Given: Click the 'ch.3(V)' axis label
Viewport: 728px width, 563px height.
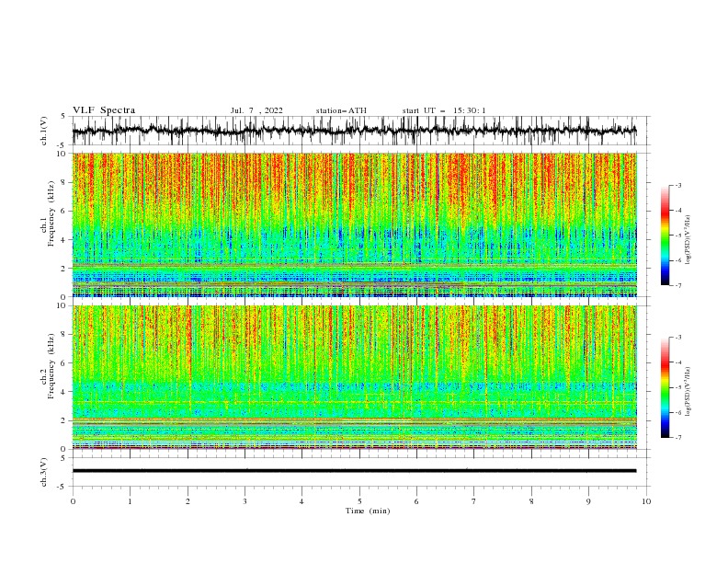Looking at the screenshot, I should pos(44,472).
